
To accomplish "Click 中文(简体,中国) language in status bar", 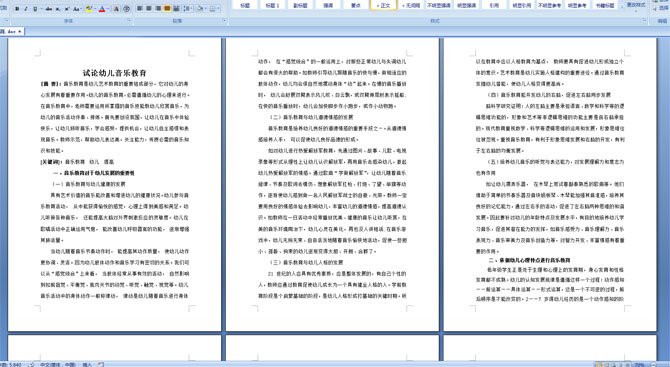I will (x=57, y=364).
